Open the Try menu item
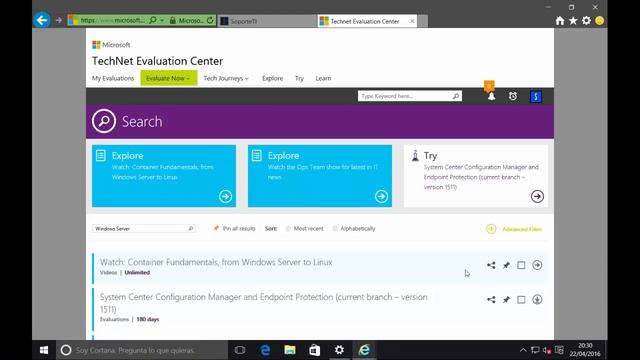The width and height of the screenshot is (640, 360). coord(299,78)
